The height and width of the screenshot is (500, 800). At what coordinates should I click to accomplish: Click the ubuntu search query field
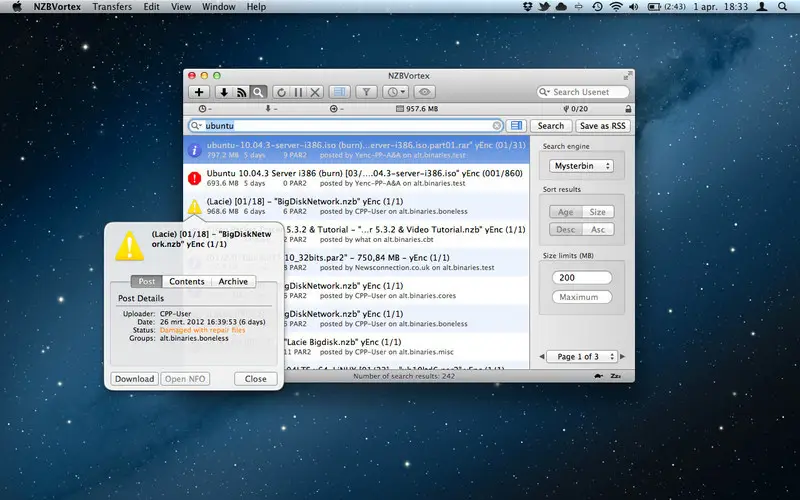(x=346, y=126)
